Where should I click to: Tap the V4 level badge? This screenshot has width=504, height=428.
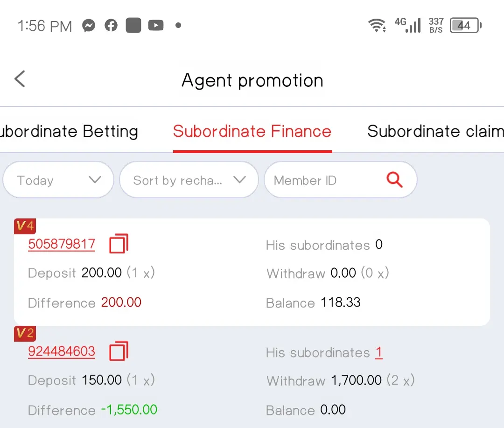point(25,226)
